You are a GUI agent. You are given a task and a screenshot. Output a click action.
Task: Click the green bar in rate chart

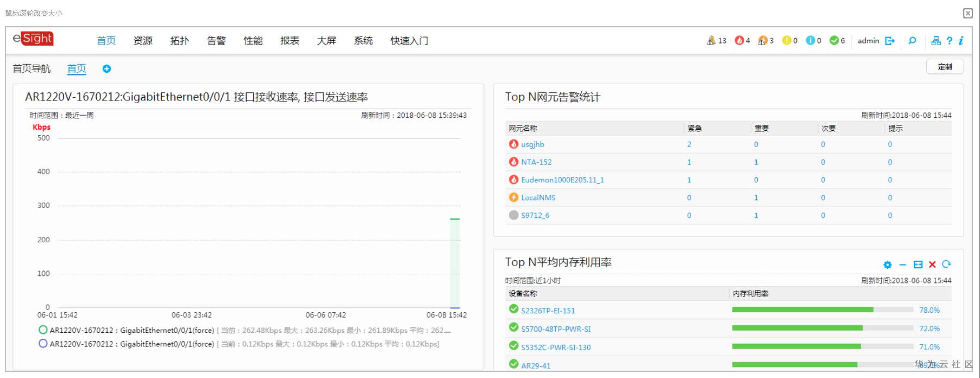coord(455,263)
